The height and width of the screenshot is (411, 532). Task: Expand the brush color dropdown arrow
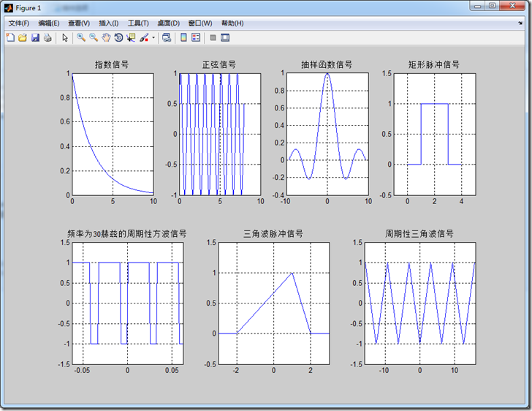153,37
